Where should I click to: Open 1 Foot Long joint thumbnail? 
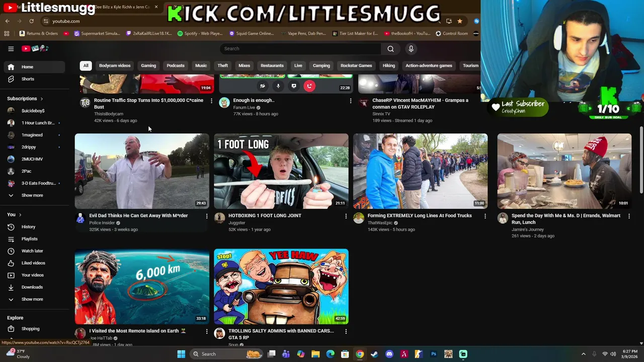[x=281, y=171]
